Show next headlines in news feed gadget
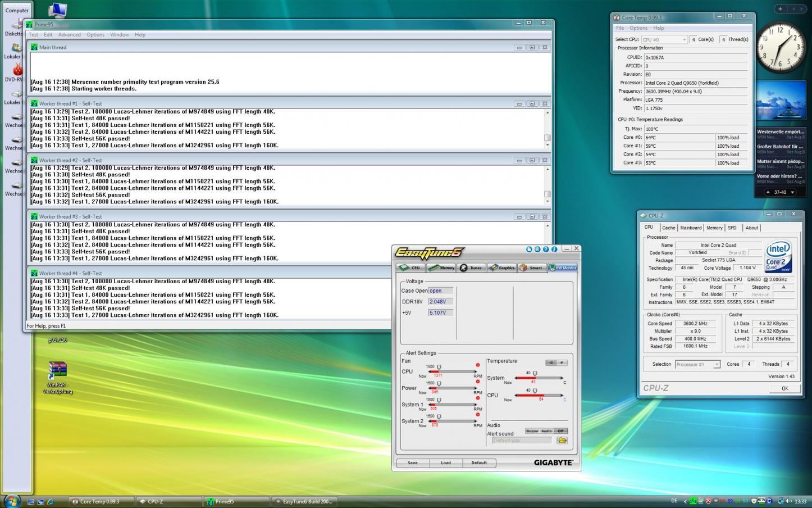Screen dimensions: 812x508 coord(792,192)
